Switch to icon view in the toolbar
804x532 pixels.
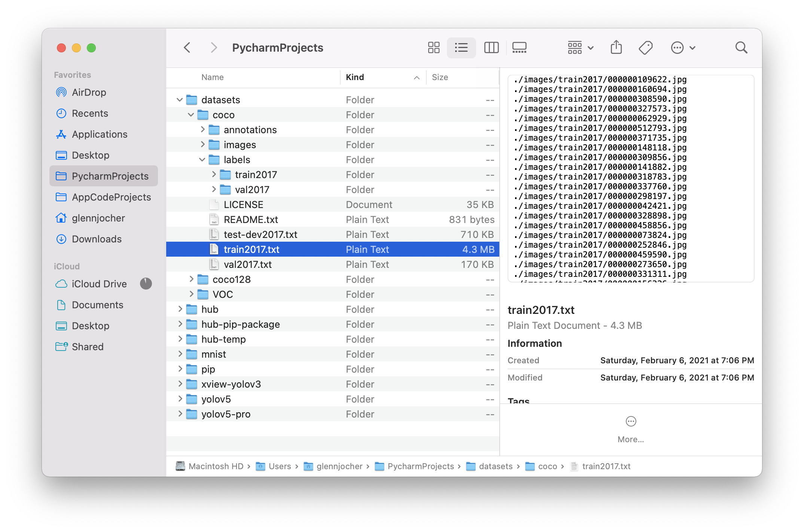coord(433,48)
